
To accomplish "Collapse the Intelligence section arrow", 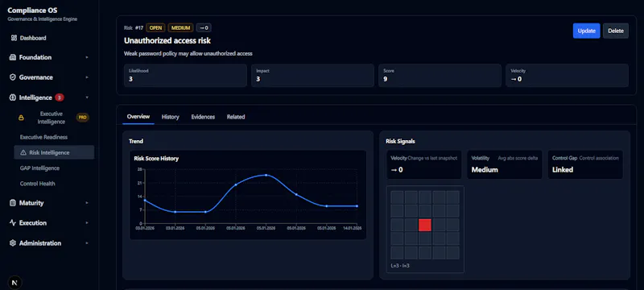I will tap(87, 97).
